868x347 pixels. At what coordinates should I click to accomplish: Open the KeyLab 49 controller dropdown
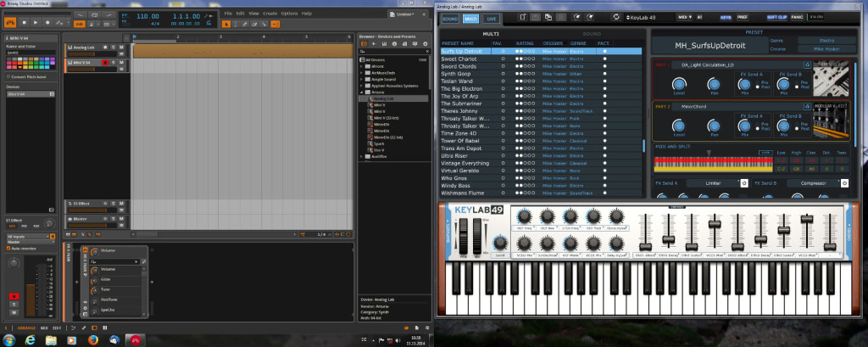[647, 18]
